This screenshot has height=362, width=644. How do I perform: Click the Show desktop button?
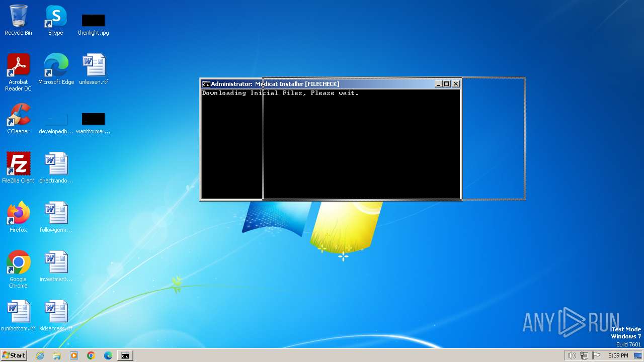(x=638, y=355)
